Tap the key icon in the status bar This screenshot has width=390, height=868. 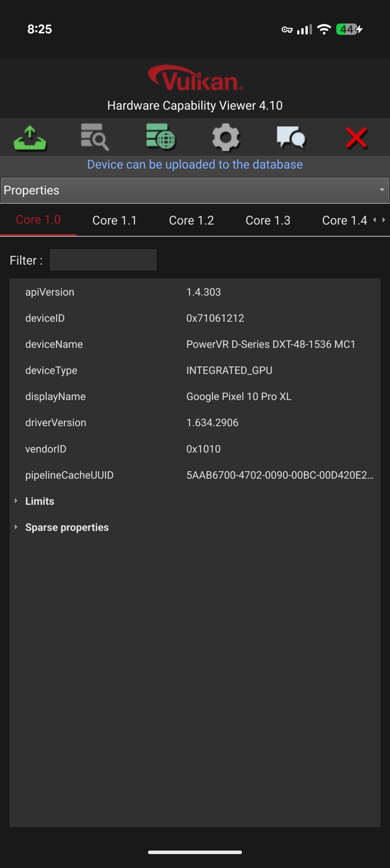point(287,30)
